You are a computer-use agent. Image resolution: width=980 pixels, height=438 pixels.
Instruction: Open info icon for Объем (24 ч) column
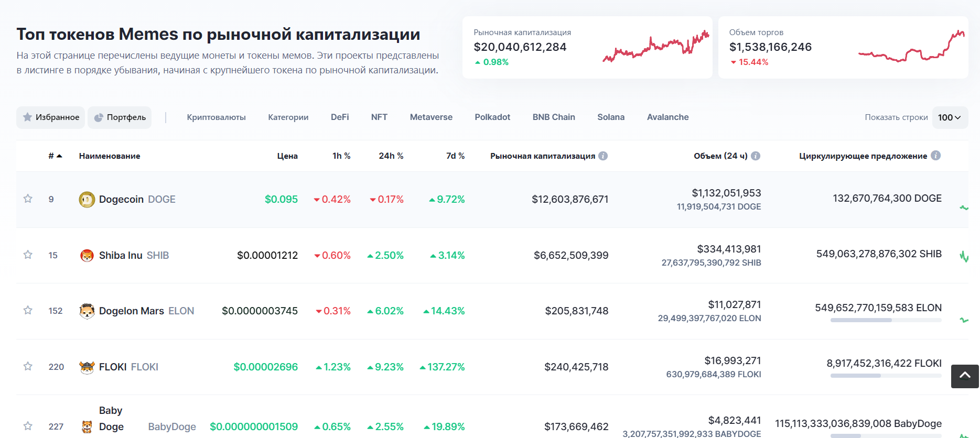point(756,156)
